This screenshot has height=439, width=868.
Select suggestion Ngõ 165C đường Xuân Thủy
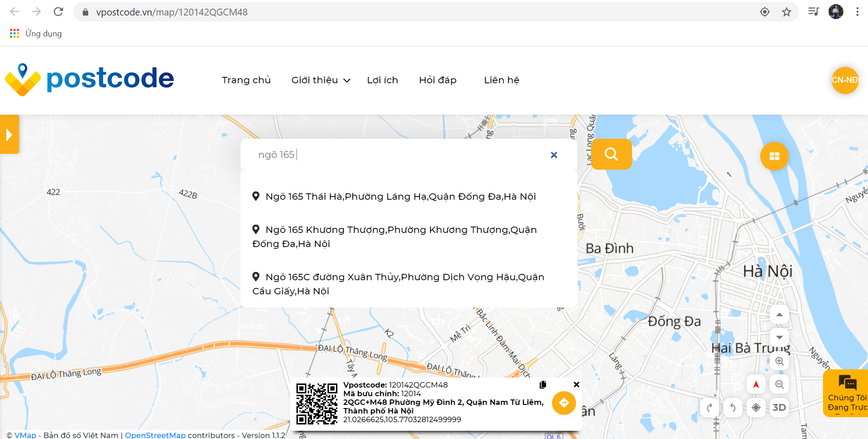click(x=409, y=284)
